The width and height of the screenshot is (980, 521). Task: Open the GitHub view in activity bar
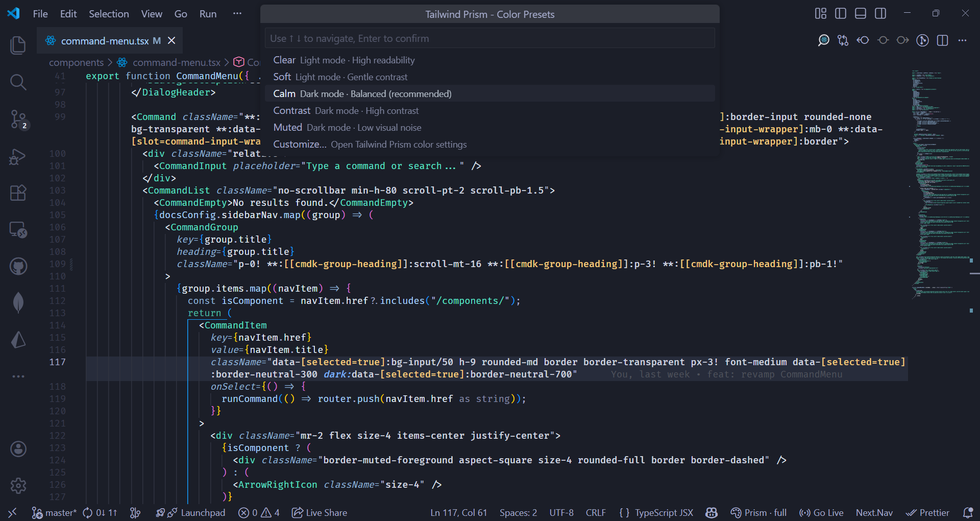[x=18, y=266]
